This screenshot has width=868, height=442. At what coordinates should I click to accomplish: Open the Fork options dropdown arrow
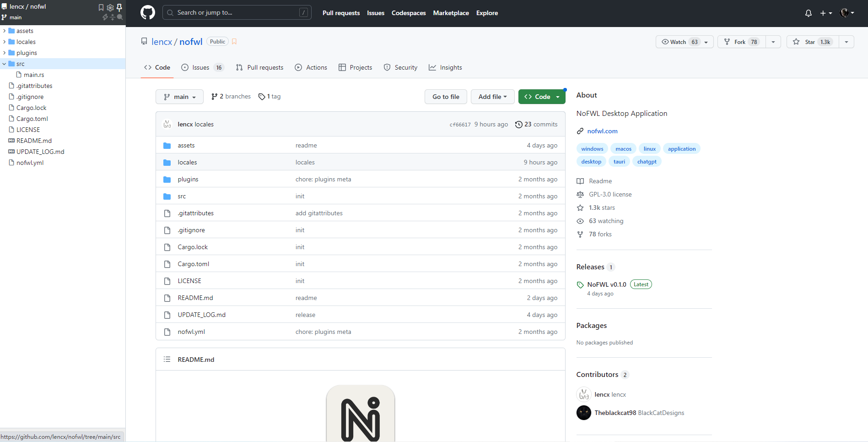[x=773, y=42]
